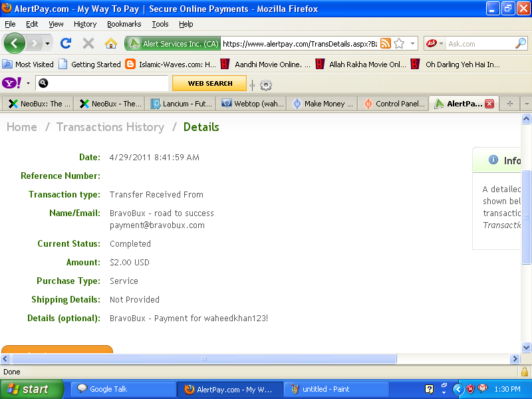Click Alert Services Inc. (CA) site identity
The height and width of the screenshot is (399, 532).
pos(173,44)
